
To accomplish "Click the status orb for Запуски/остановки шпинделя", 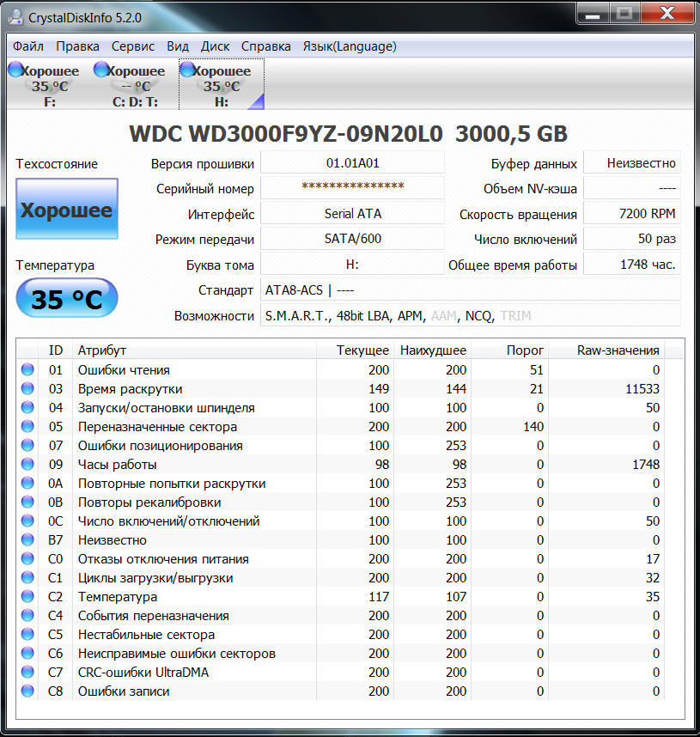I will tap(27, 407).
